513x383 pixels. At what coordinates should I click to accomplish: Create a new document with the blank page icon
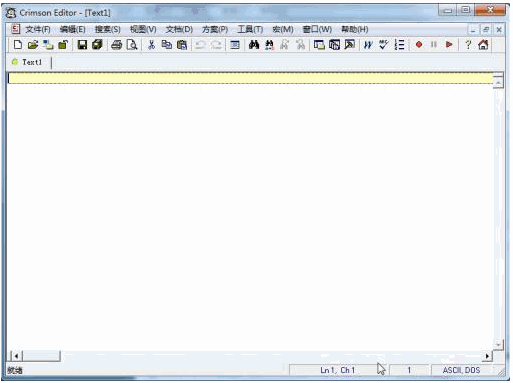point(18,45)
